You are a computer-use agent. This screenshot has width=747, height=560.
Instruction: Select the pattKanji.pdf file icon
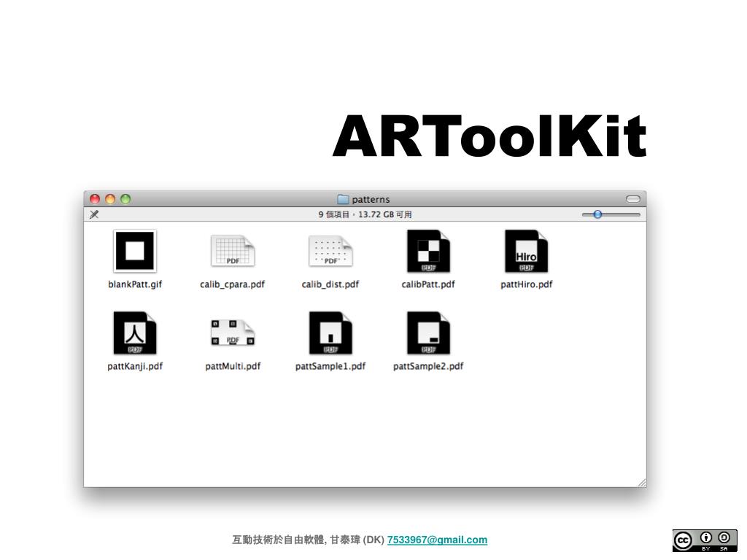(x=135, y=332)
